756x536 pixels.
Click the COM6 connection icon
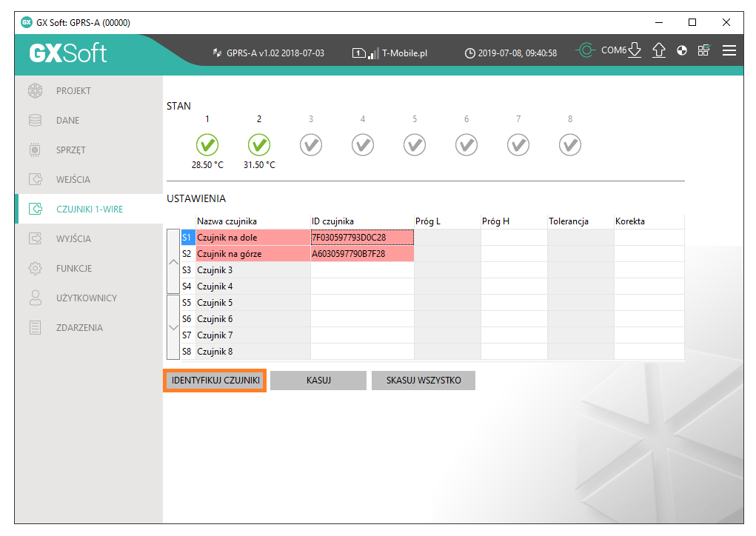pyautogui.click(x=586, y=50)
